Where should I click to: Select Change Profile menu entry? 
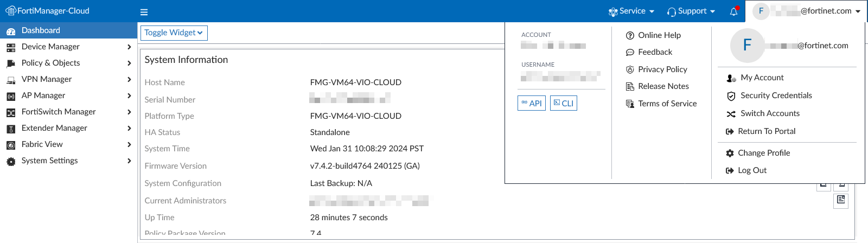[763, 153]
